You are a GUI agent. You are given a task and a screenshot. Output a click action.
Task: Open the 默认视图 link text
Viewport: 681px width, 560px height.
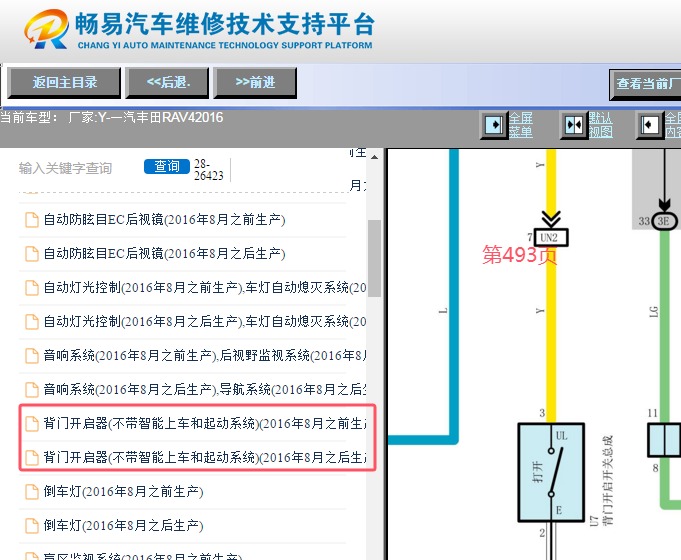click(x=601, y=125)
